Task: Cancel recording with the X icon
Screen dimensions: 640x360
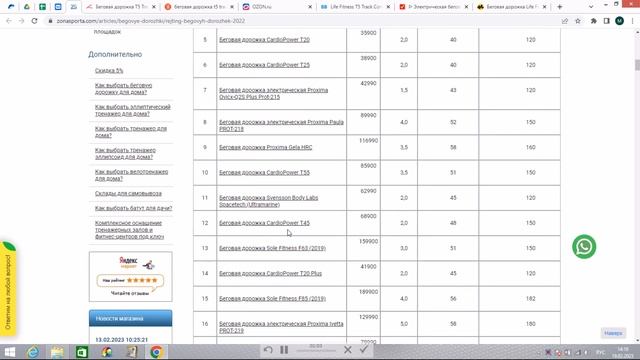Action: pos(348,350)
